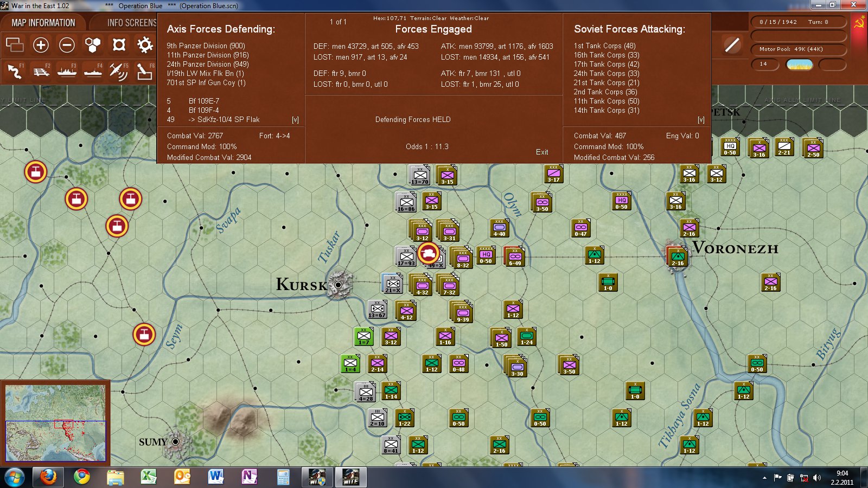Select the red tank combat marker
The height and width of the screenshot is (488, 868).
[x=429, y=253]
